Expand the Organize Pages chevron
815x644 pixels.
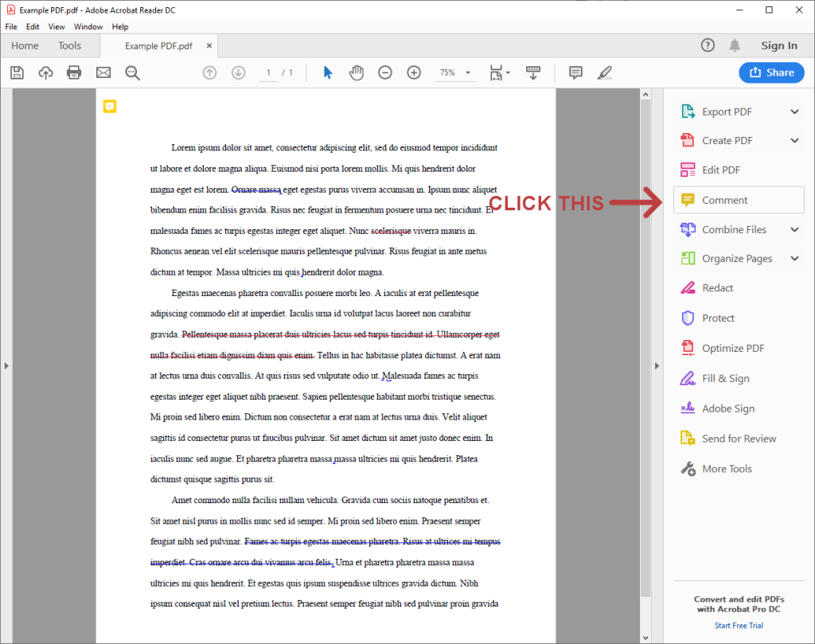pyautogui.click(x=795, y=259)
